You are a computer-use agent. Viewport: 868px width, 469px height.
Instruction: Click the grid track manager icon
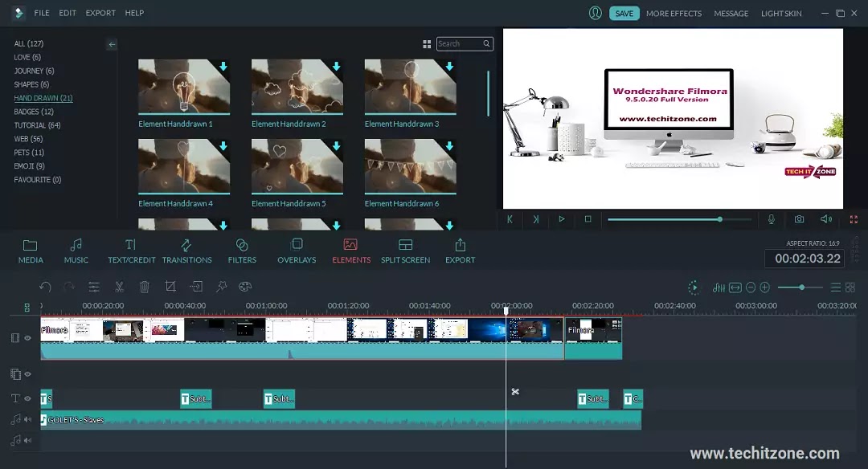(x=850, y=288)
